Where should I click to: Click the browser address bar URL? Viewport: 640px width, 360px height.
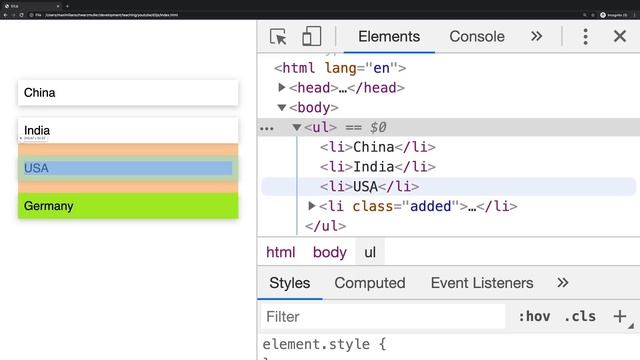tap(111, 15)
